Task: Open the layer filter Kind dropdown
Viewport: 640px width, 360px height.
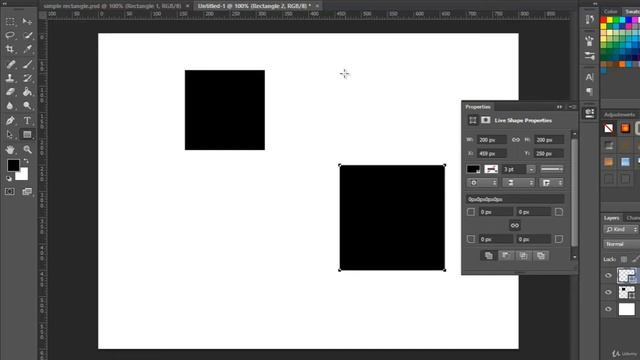Action: 620,229
